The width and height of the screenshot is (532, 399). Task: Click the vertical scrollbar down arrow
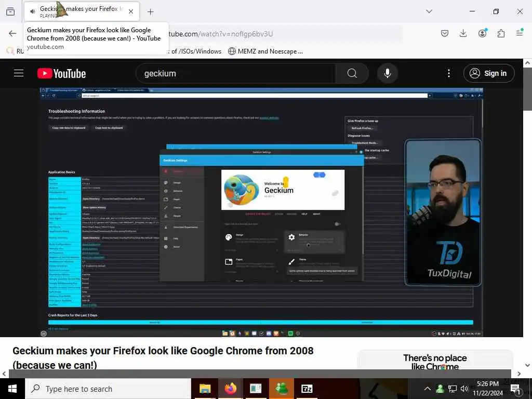pos(527,365)
